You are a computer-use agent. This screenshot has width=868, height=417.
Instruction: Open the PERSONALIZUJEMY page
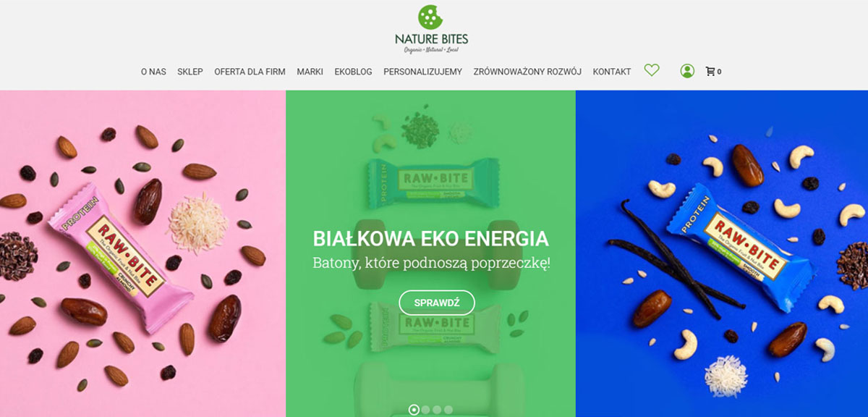(422, 72)
